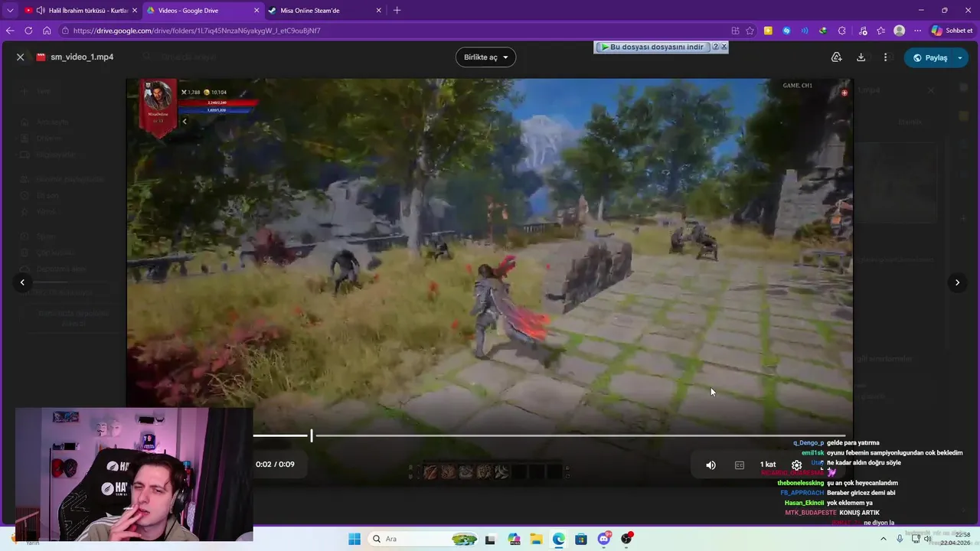Open the three-dot more actions menu
Viewport: 980px width, 551px height.
pyautogui.click(x=885, y=57)
